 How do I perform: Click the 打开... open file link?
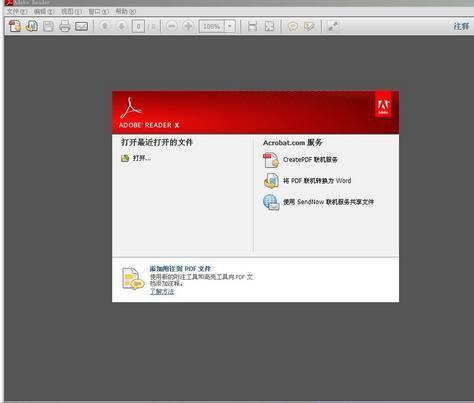tap(142, 158)
